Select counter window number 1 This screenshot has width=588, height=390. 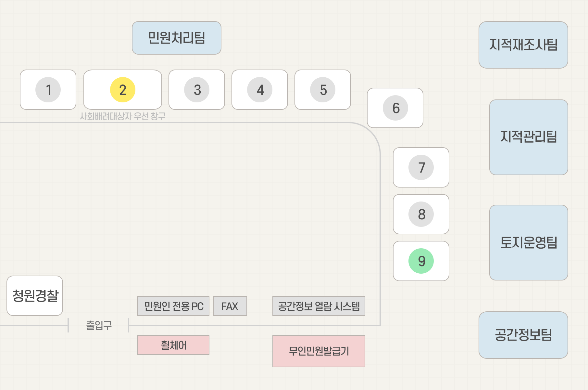click(48, 90)
